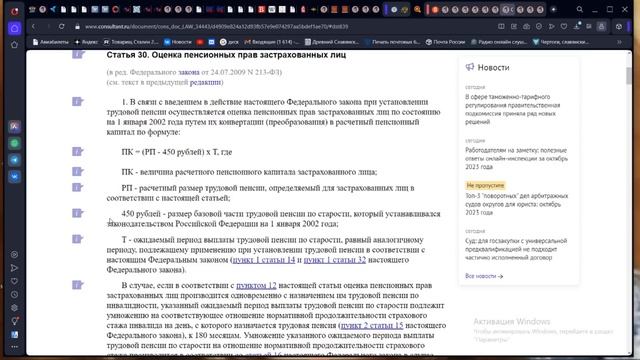
Task: Open the Входящие (1 614) mail bookmark
Action: pyautogui.click(x=272, y=42)
